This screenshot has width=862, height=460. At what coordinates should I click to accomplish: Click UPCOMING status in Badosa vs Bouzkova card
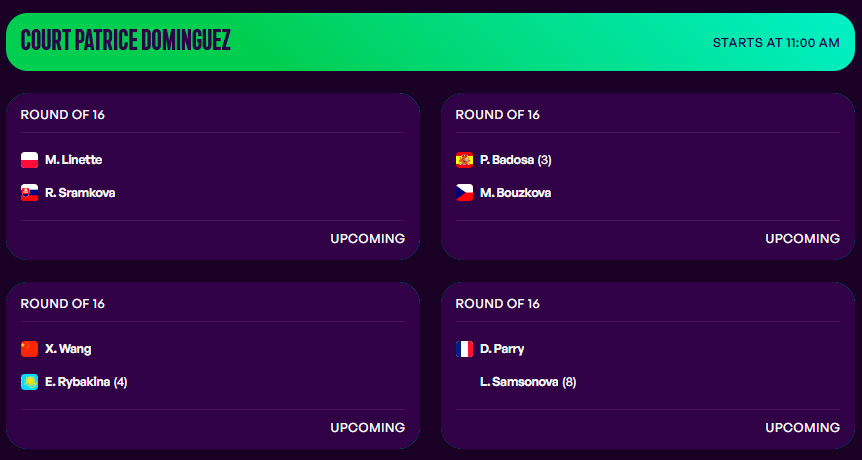[x=803, y=239]
